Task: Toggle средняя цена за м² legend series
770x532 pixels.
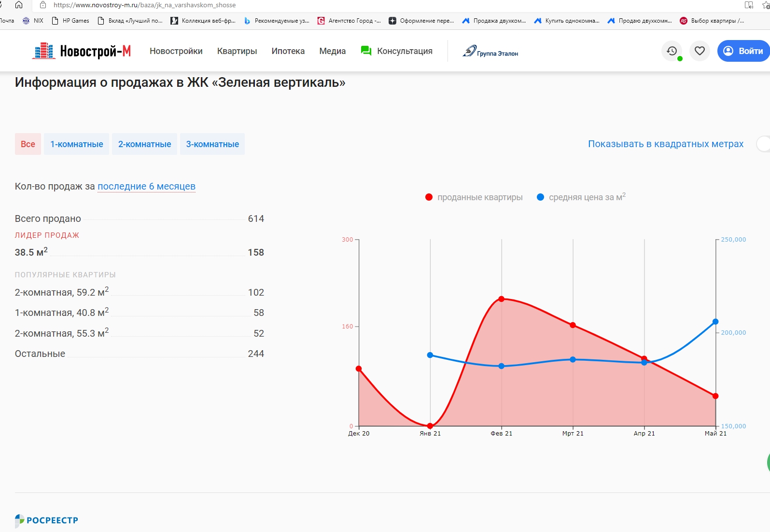Action: coord(581,197)
